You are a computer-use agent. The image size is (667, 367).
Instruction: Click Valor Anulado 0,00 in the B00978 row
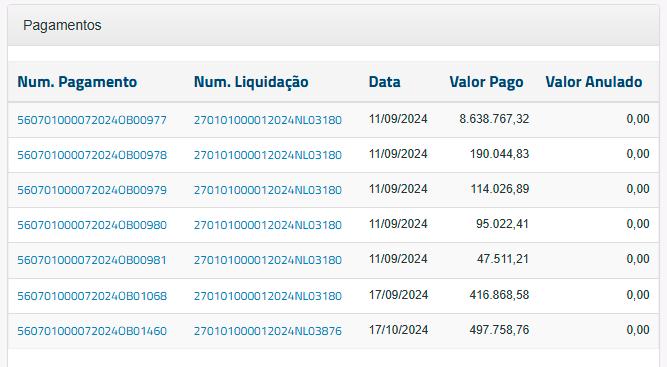tap(638, 154)
